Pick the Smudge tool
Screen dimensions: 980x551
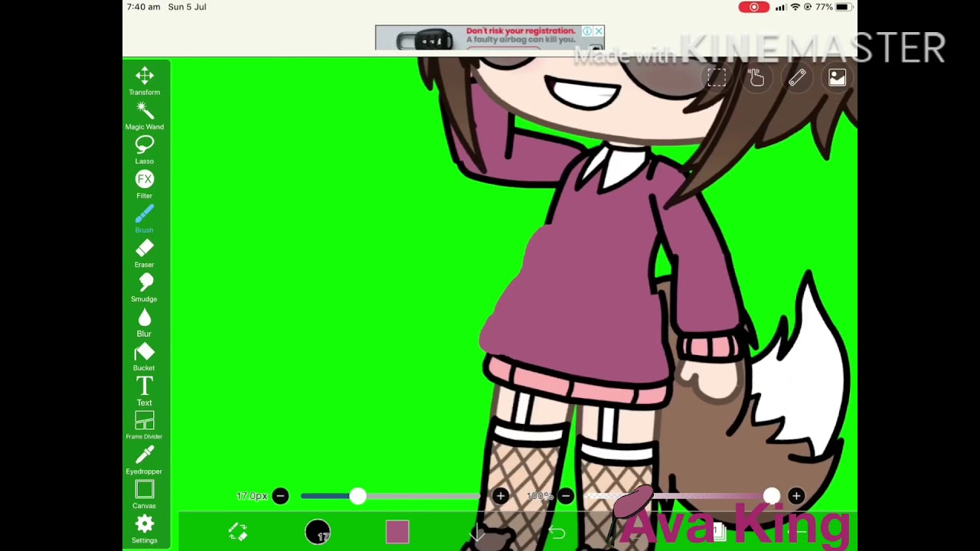[144, 288]
